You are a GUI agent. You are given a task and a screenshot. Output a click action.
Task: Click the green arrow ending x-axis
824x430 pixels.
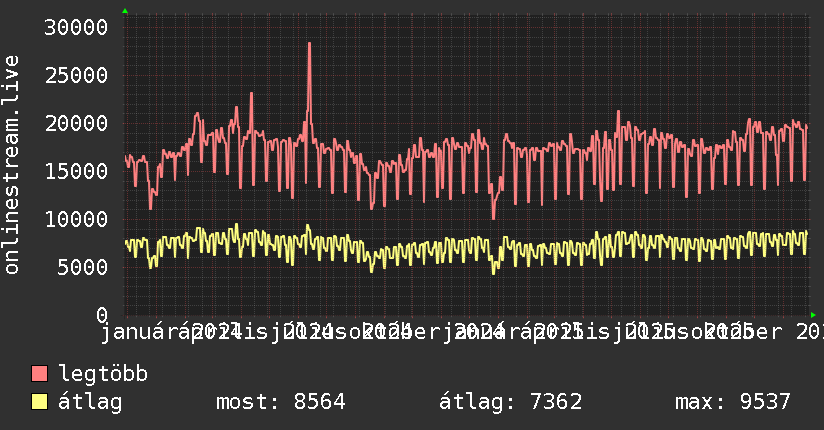pyautogui.click(x=813, y=315)
